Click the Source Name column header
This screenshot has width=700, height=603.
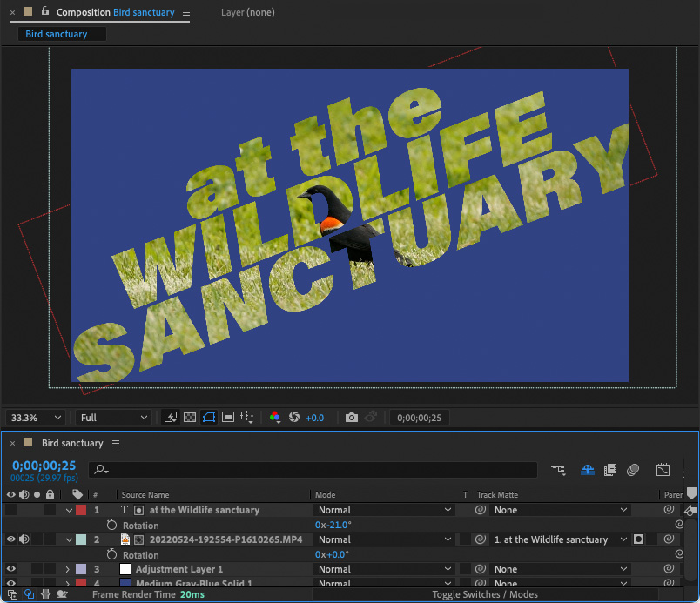[x=145, y=494]
